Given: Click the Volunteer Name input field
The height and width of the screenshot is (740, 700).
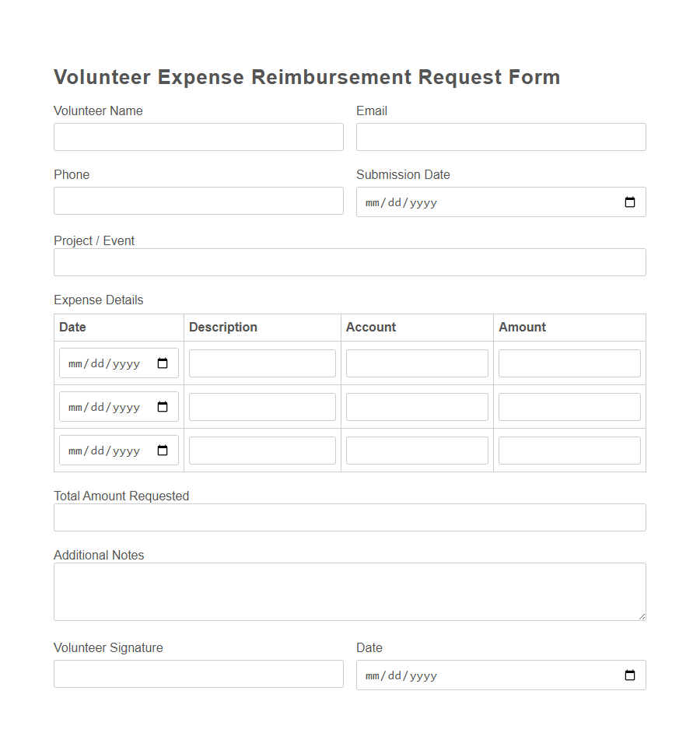Looking at the screenshot, I should click(x=198, y=136).
